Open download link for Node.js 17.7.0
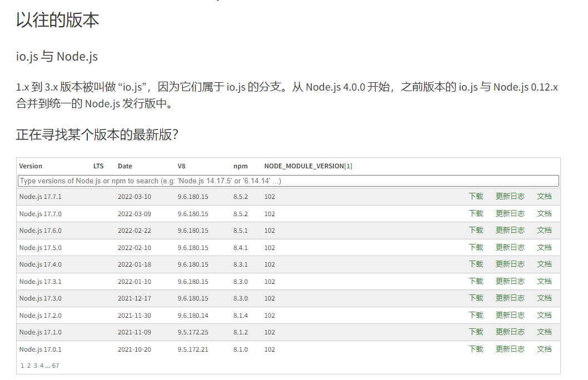 tap(476, 213)
